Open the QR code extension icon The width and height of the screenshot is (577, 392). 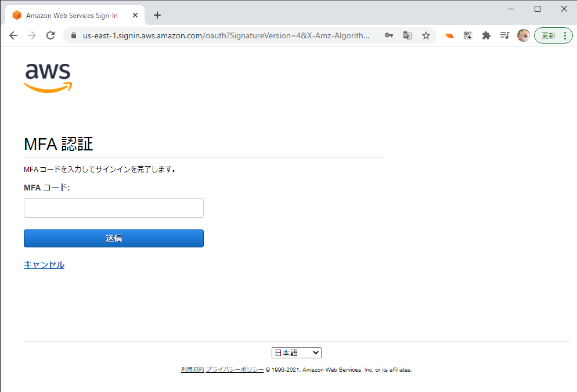468,35
